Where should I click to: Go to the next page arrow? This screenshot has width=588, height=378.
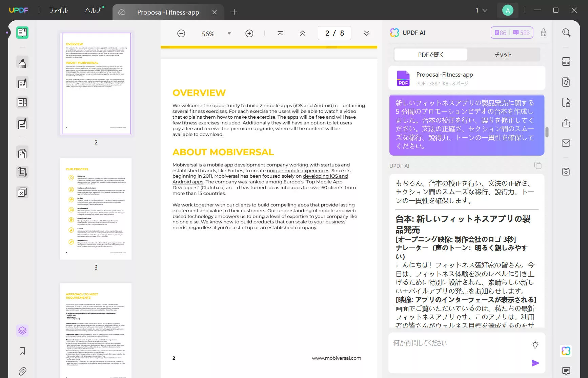tap(367, 33)
